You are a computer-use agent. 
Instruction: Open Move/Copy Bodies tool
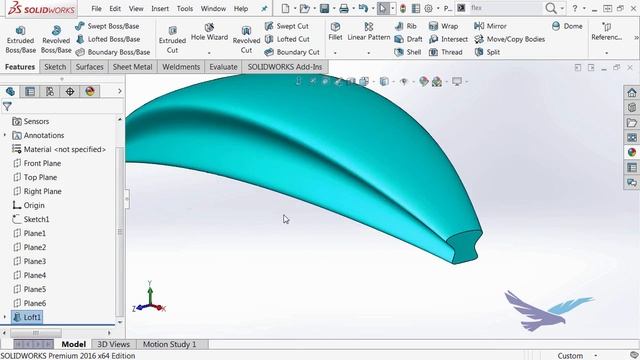509,39
